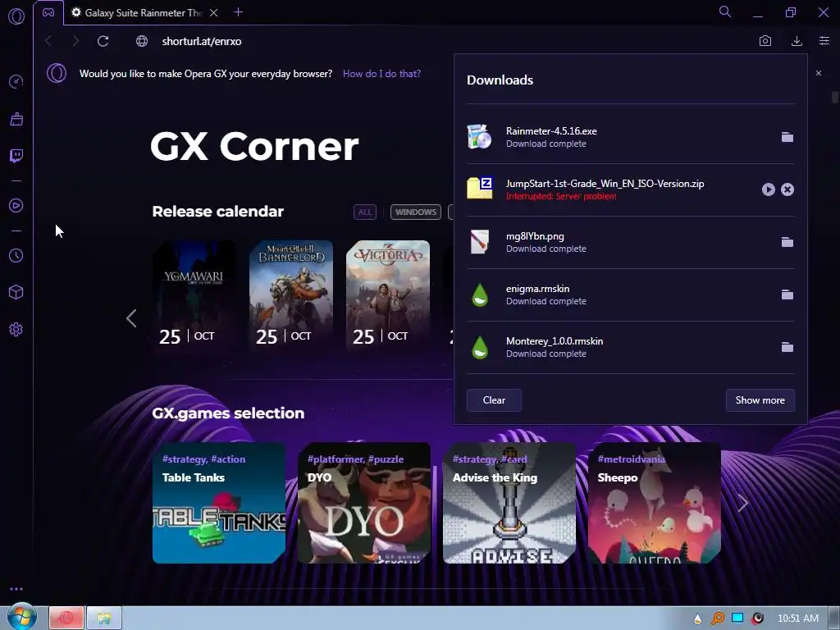840x630 pixels.
Task: Show Monterey_1.0.0.rmskin in folder
Action: 787,347
